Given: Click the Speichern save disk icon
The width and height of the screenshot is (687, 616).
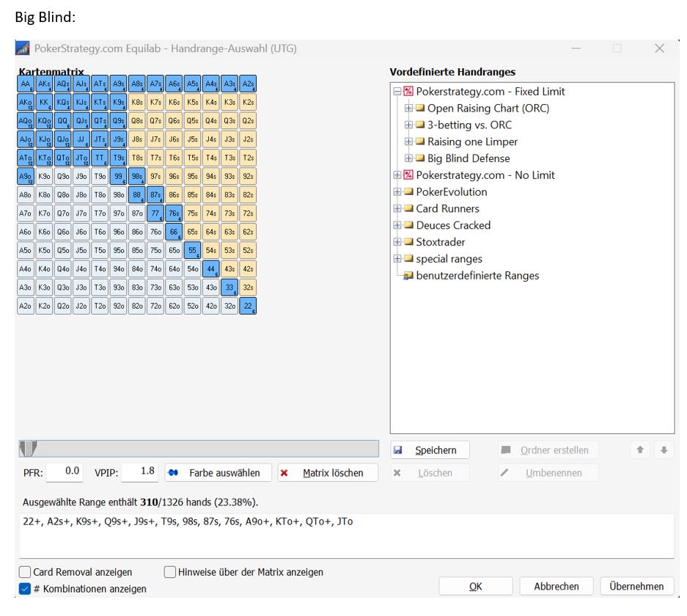Looking at the screenshot, I should 398,450.
